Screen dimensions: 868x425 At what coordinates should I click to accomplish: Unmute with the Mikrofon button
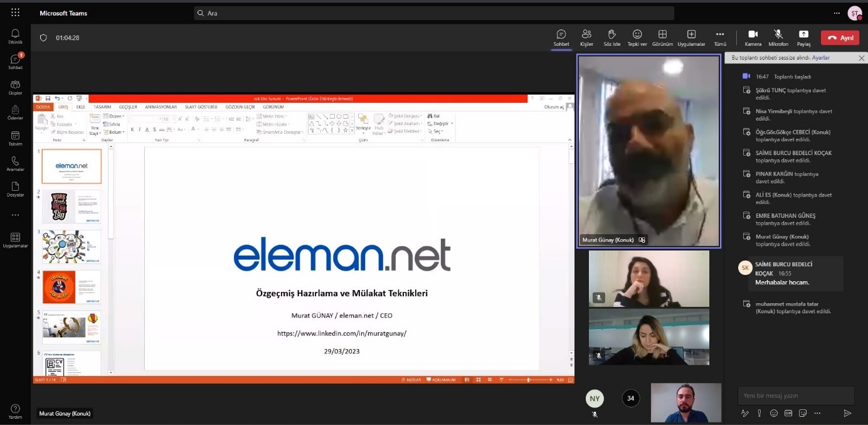778,38
